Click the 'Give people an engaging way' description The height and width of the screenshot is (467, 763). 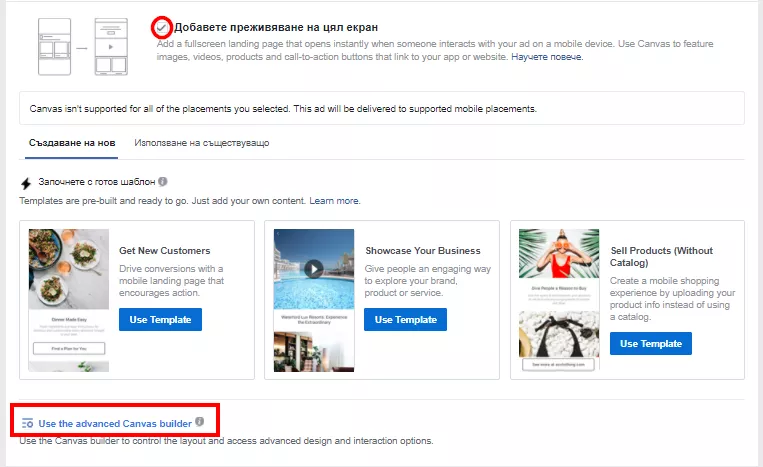[x=428, y=281]
